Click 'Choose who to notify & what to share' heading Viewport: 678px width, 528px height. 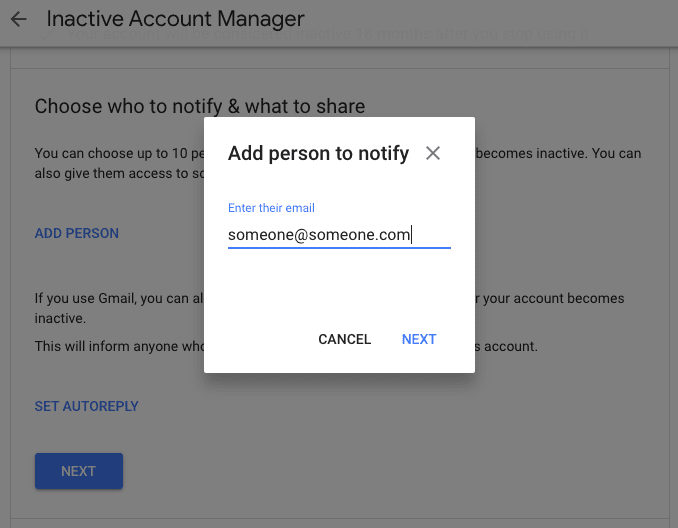200,106
